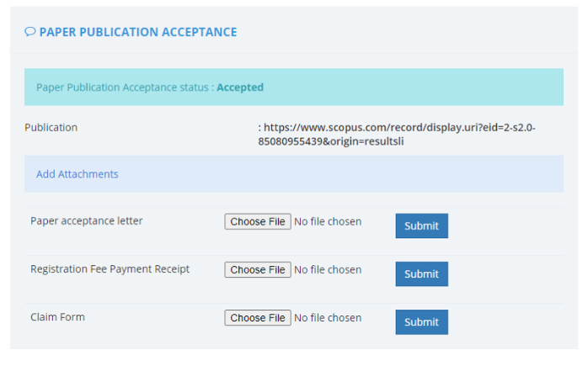Click the Registration Fee Payment Receipt label

coord(110,269)
